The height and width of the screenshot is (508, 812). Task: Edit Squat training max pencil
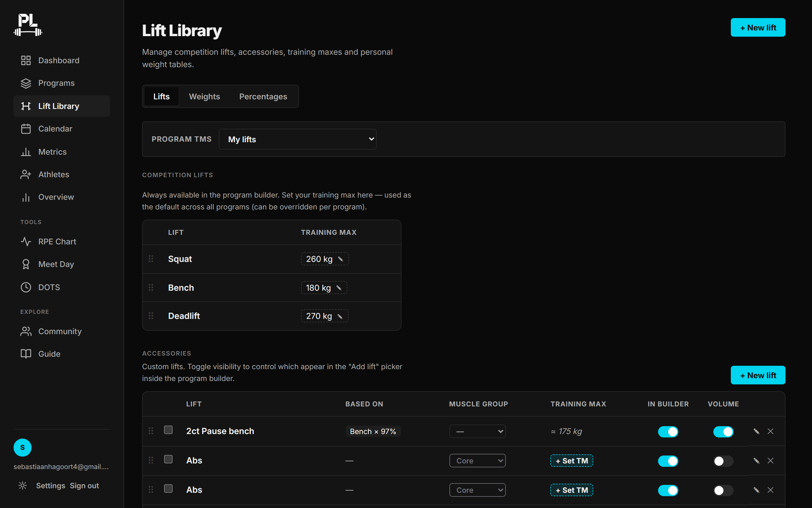click(x=341, y=259)
